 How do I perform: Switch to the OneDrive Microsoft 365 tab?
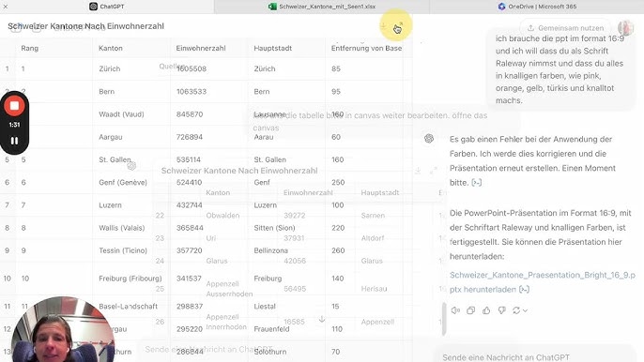pyautogui.click(x=537, y=7)
